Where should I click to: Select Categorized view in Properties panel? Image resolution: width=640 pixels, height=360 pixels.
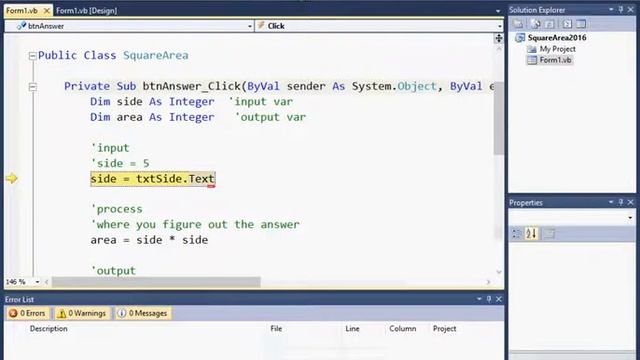(x=517, y=234)
